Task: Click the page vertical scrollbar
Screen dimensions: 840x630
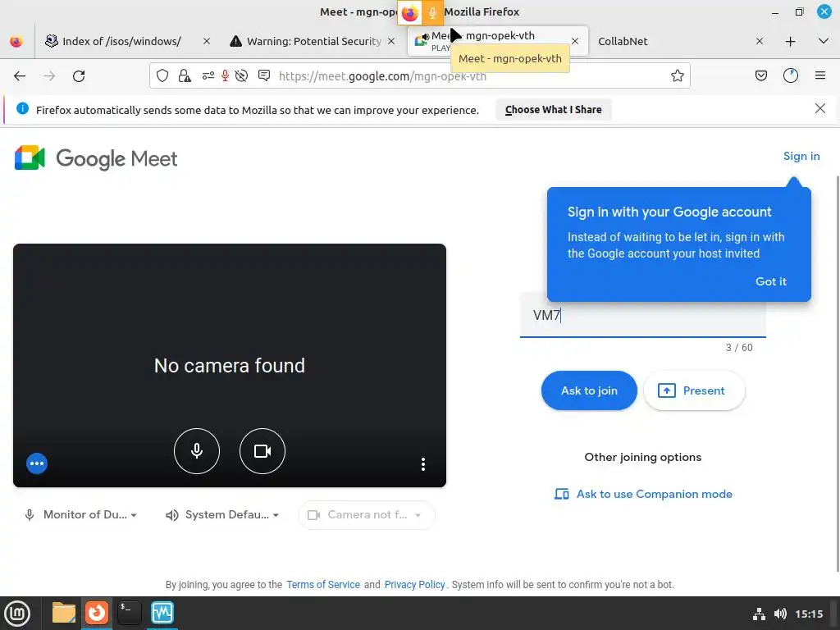Action: point(838,375)
